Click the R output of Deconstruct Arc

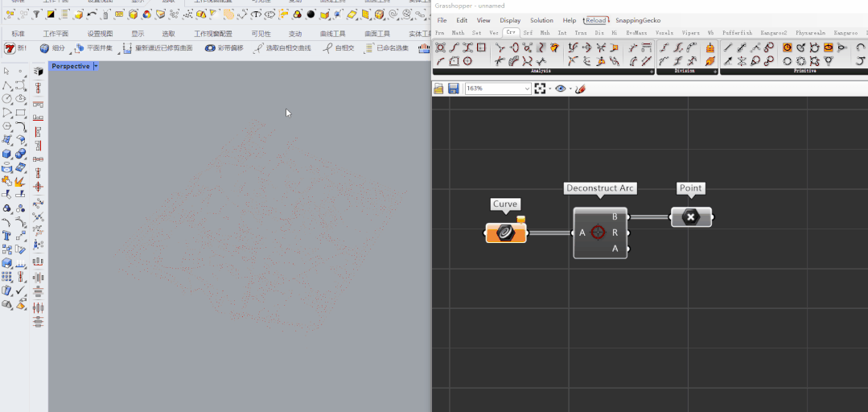[x=615, y=233]
